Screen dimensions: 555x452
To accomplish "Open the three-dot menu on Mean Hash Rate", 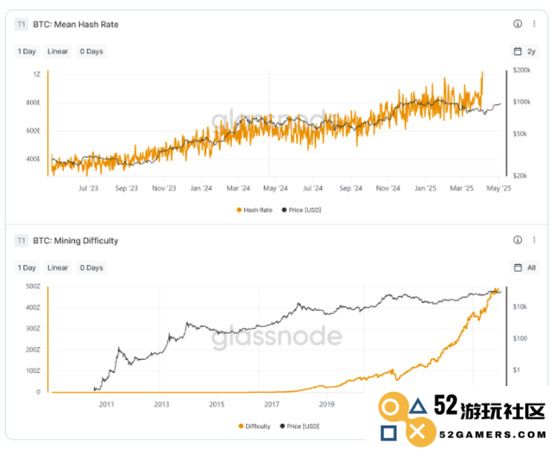I will [x=534, y=24].
